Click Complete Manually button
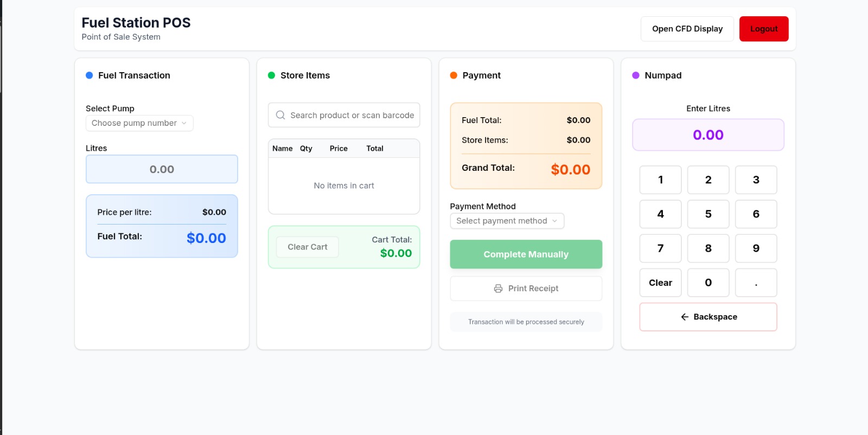This screenshot has width=868, height=435. point(526,254)
